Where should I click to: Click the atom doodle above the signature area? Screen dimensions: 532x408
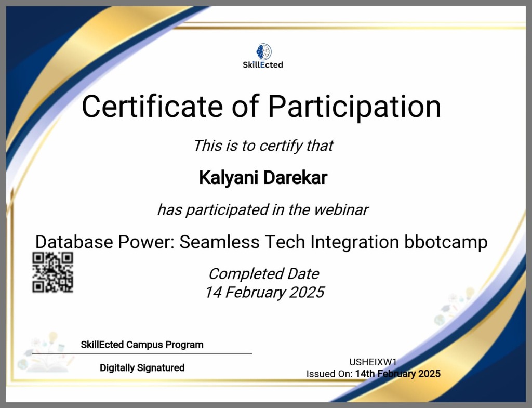(x=36, y=342)
